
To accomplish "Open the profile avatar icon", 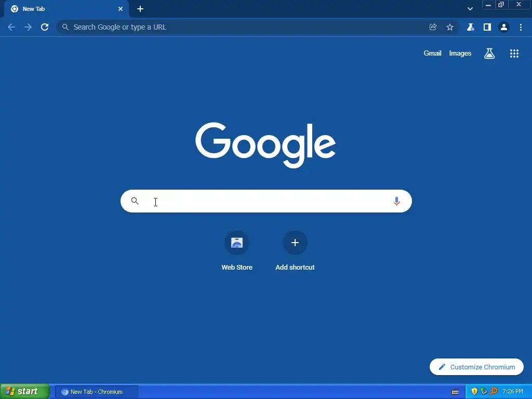I will [504, 27].
